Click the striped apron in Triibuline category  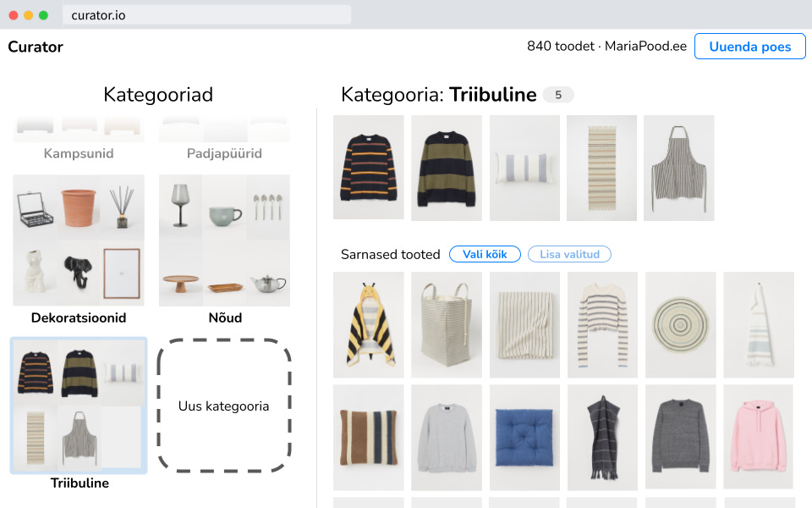click(678, 168)
